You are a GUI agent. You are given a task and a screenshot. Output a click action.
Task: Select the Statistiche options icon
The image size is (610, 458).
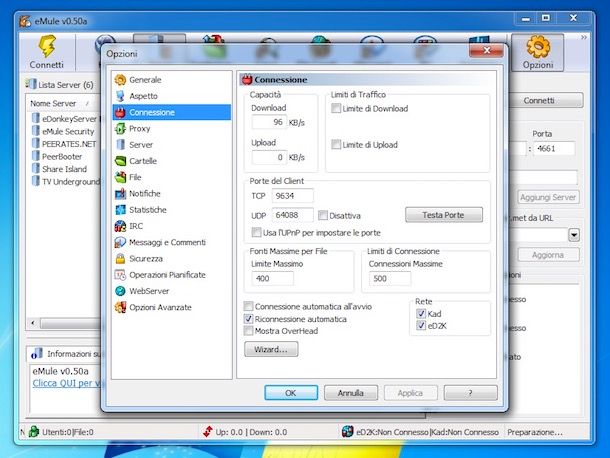(x=120, y=210)
